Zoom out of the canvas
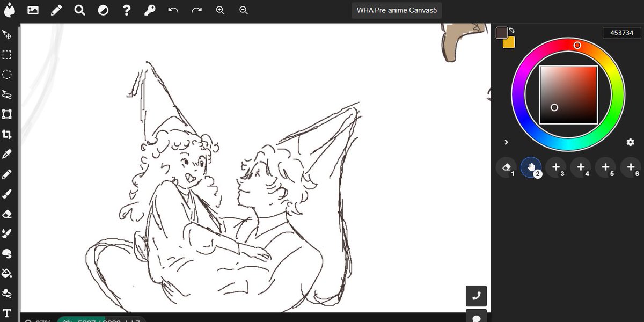The image size is (644, 322). point(244,10)
